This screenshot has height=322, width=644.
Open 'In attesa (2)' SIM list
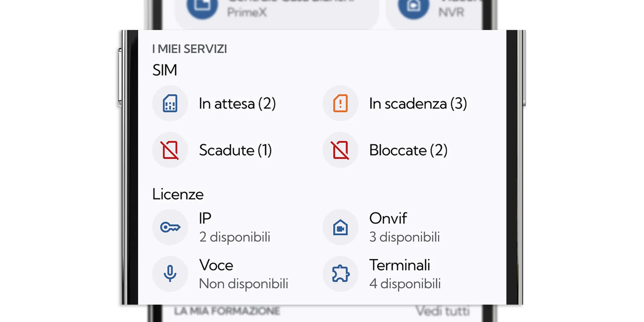(237, 103)
